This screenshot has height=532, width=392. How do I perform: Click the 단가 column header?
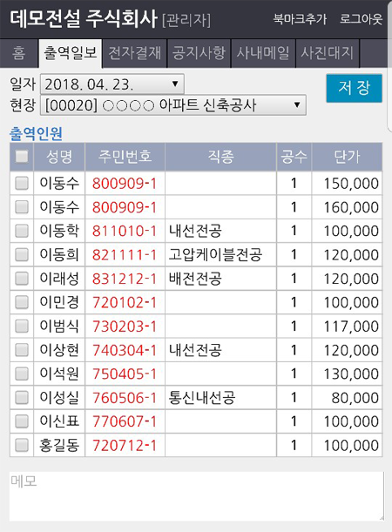[347, 157]
